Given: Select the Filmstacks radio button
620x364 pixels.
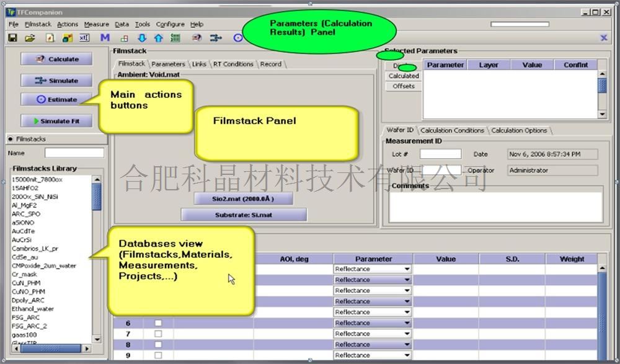Looking at the screenshot, I should (x=11, y=139).
